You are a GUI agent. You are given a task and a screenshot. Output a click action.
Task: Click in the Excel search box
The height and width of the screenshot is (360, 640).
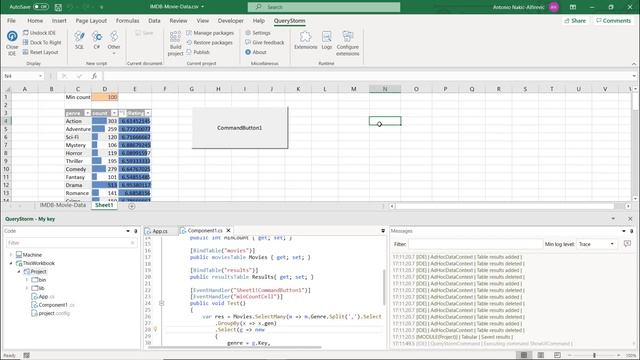pyautogui.click(x=324, y=7)
